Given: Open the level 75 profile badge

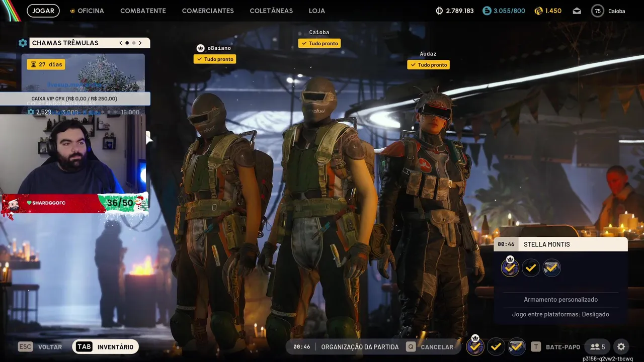Looking at the screenshot, I should 597,11.
